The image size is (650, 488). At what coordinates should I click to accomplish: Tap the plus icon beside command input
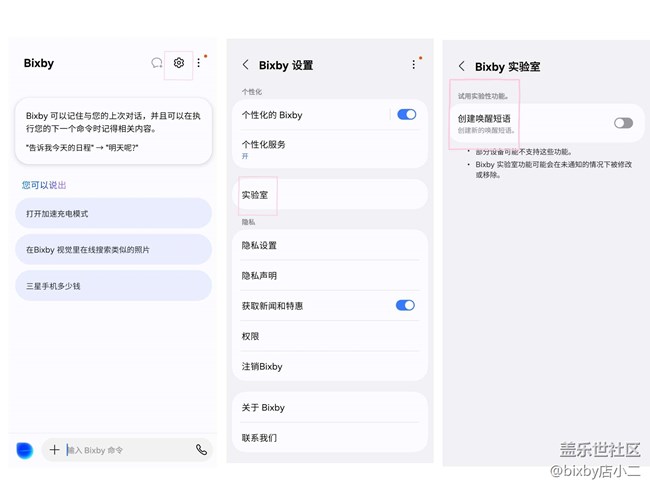54,450
